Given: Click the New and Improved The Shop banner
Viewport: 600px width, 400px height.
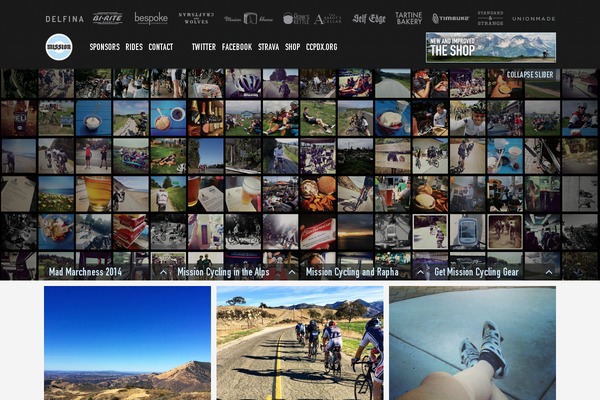Looking at the screenshot, I should (x=491, y=47).
